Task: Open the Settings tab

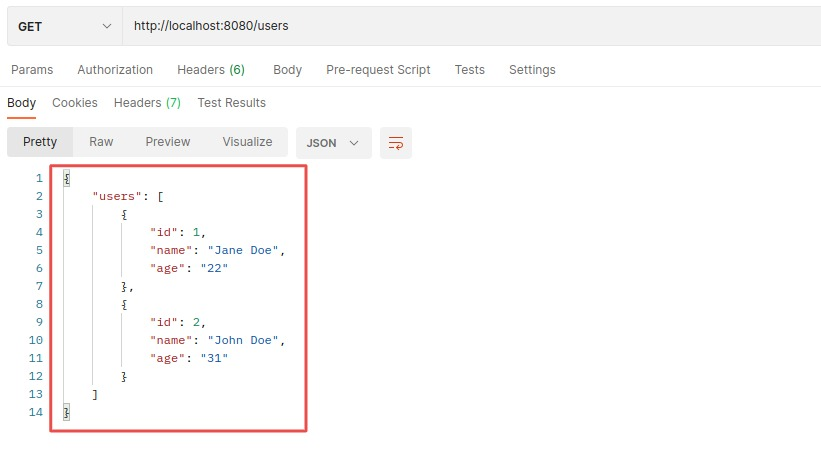Action: coord(532,70)
